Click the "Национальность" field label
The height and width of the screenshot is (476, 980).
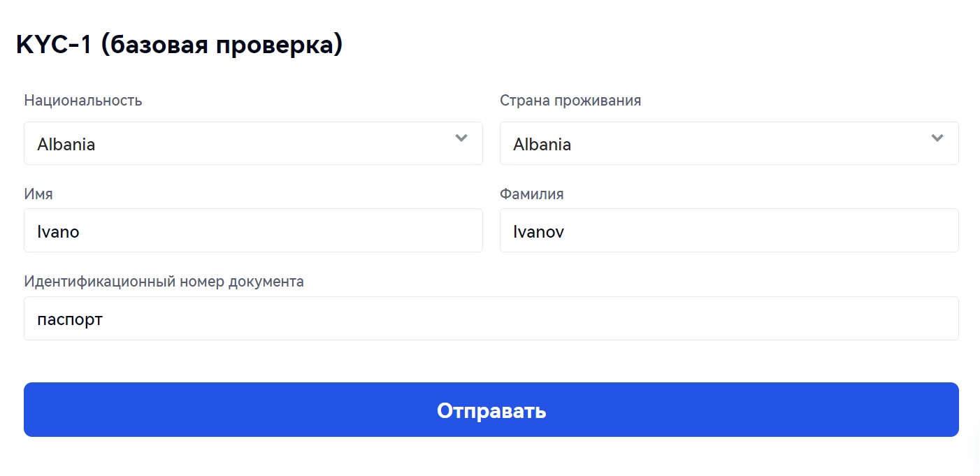83,100
